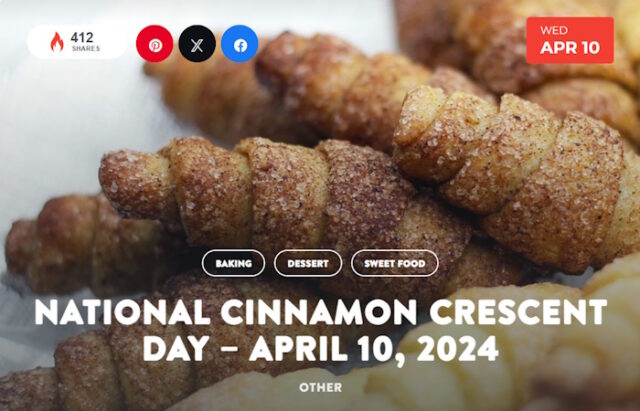This screenshot has width=640, height=411.
Task: Click the sugared cinnamon crescent in center photo
Action: 286,196
